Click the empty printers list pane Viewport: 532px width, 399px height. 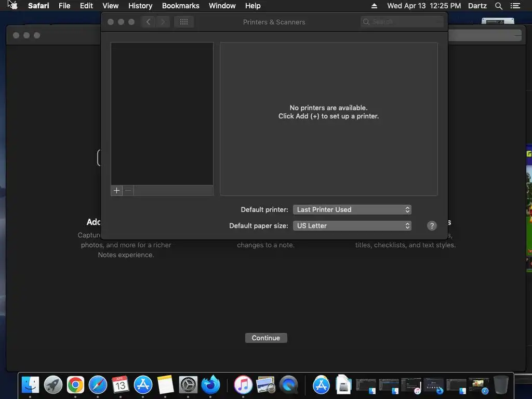[162, 114]
